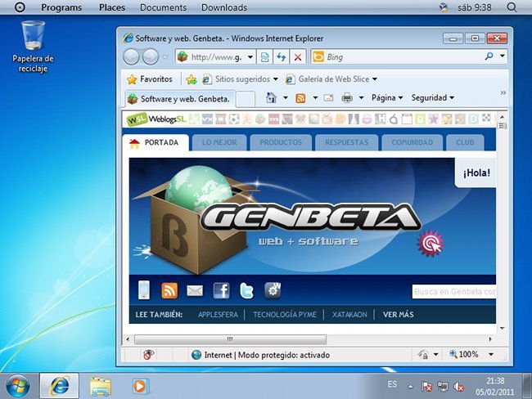Open a new blank tab
The image size is (532, 399).
(x=245, y=99)
